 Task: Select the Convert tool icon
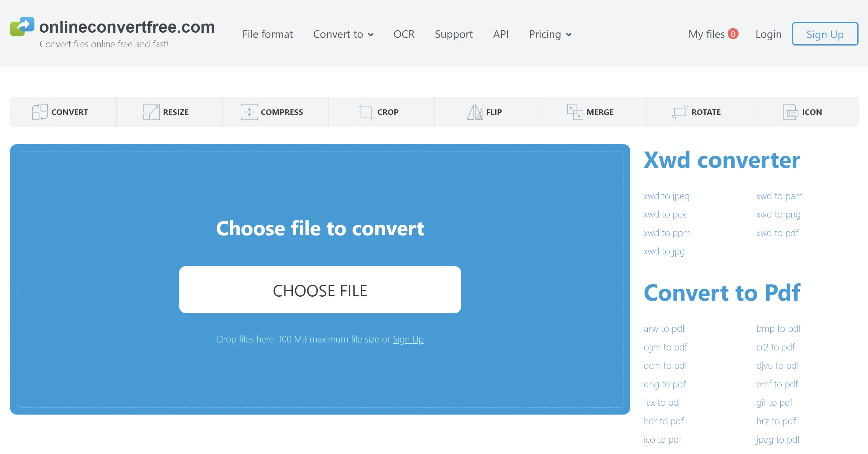click(x=40, y=112)
